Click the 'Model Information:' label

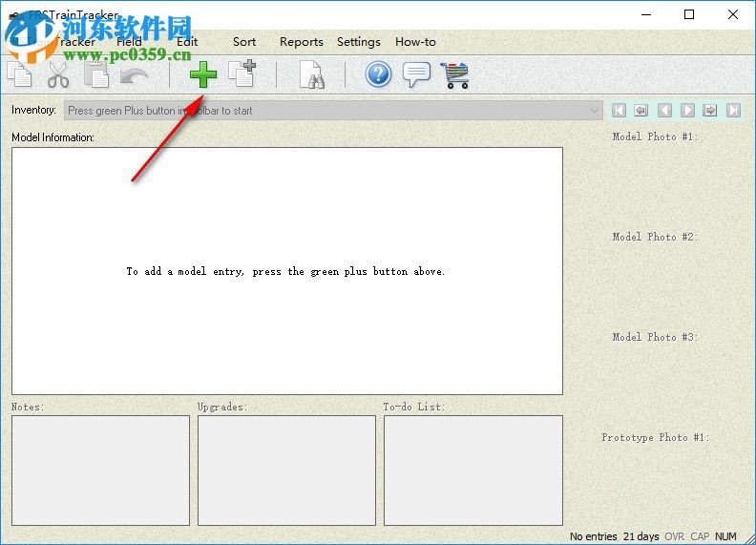52,137
